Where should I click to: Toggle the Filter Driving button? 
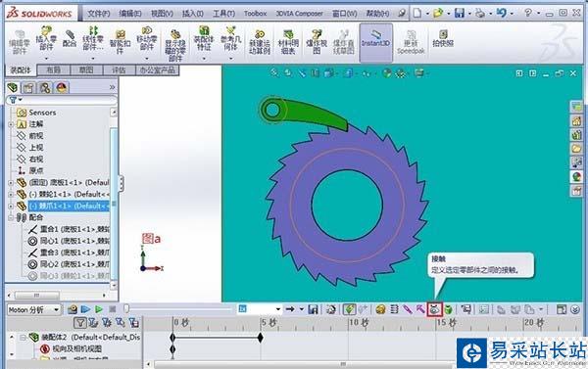[x=107, y=323]
